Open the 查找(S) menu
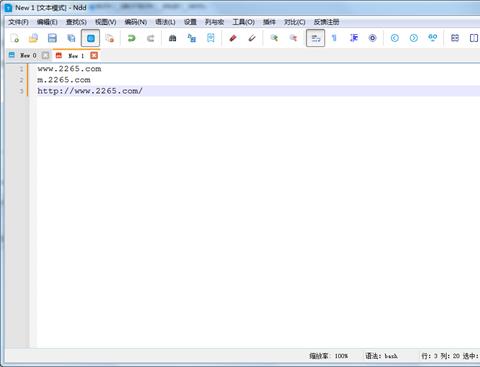Image resolution: width=480 pixels, height=367 pixels. (x=76, y=22)
